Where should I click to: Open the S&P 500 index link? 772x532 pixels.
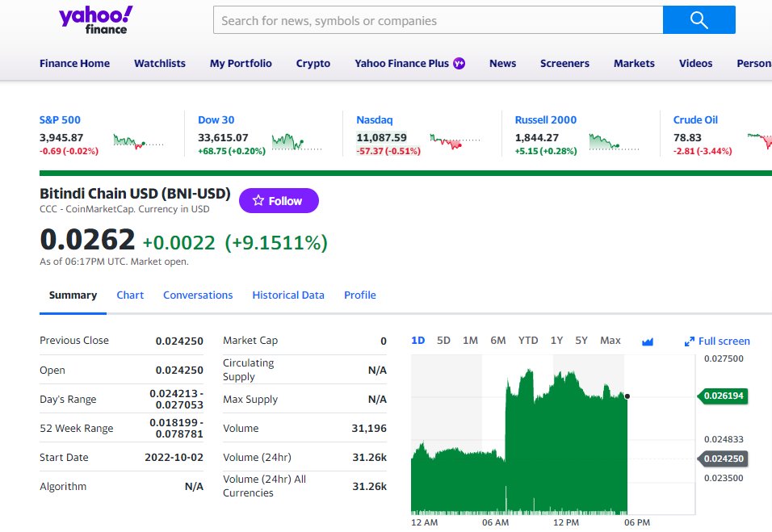point(60,119)
